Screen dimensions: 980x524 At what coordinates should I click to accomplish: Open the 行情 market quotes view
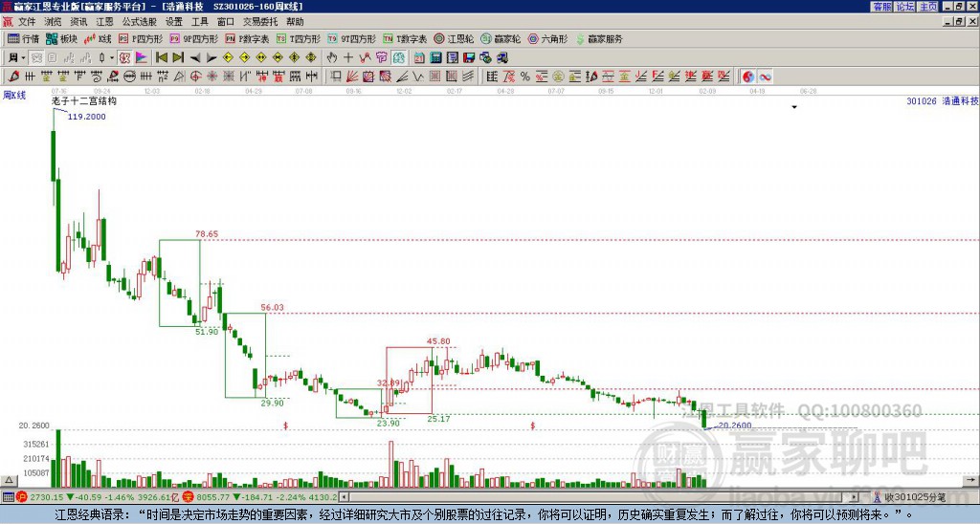(x=23, y=38)
